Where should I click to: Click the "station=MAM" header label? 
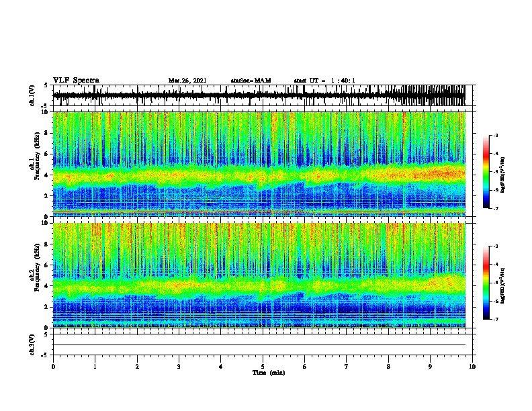tap(251, 81)
